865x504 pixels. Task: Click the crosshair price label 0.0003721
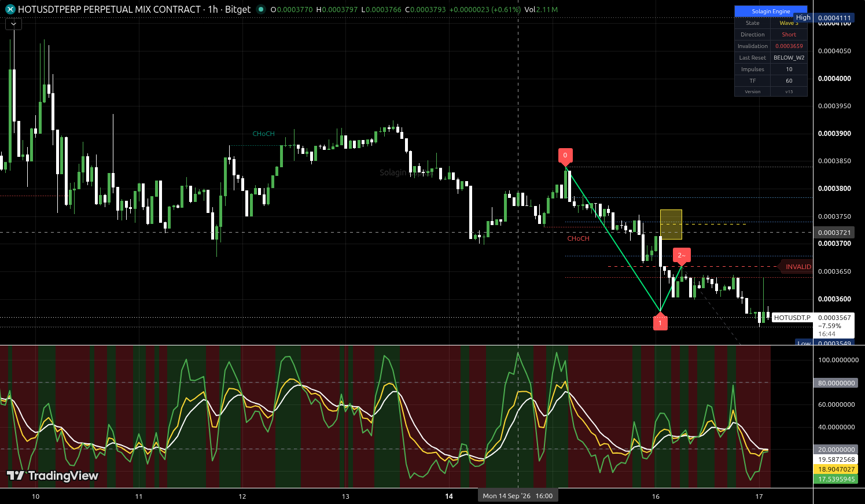[x=834, y=233]
